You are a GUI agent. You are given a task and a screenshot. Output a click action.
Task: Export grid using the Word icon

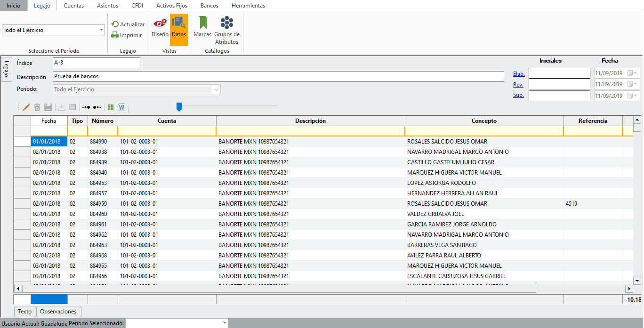click(x=121, y=107)
